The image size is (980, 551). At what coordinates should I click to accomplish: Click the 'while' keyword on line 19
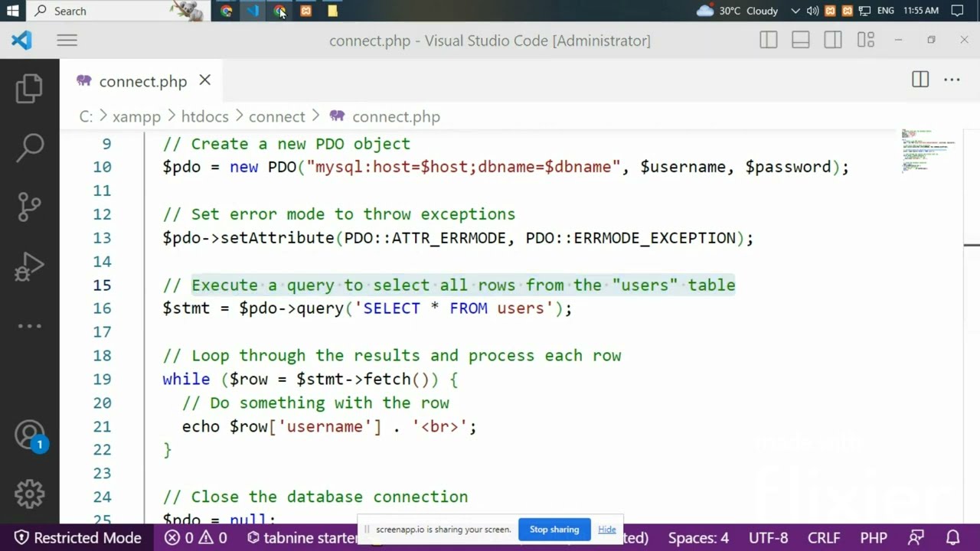point(186,379)
